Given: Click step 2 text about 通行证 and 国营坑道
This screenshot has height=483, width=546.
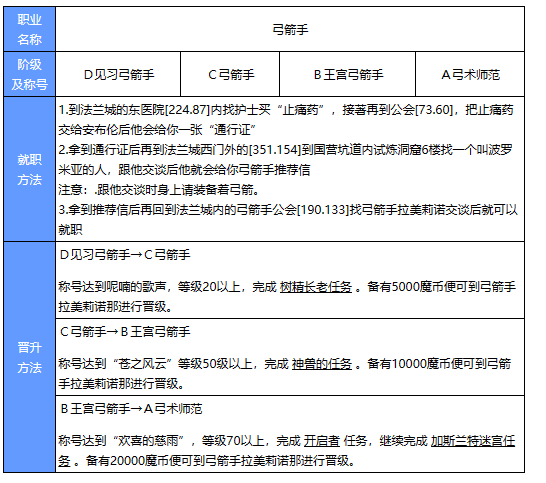Looking at the screenshot, I should click(286, 159).
